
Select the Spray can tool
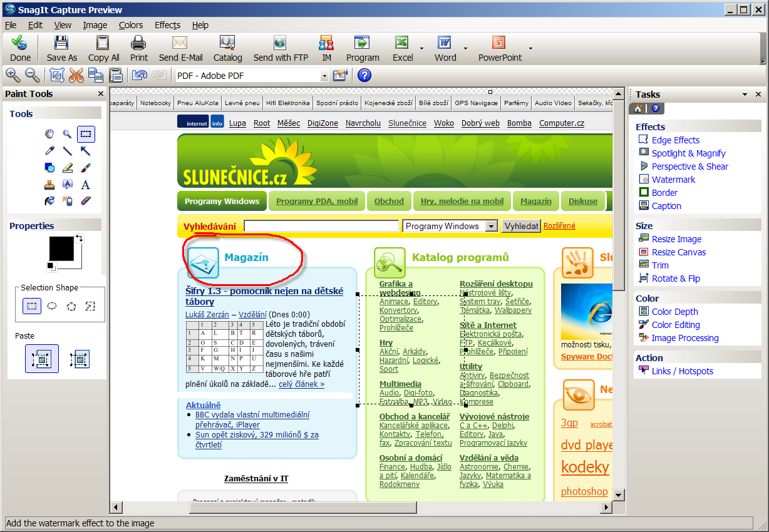pos(68,201)
